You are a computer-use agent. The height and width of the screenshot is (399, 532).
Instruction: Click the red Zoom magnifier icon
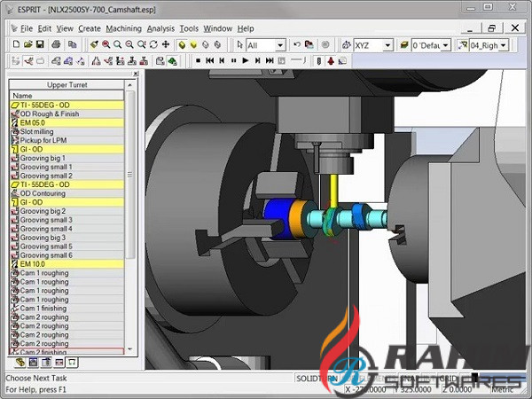click(x=106, y=44)
